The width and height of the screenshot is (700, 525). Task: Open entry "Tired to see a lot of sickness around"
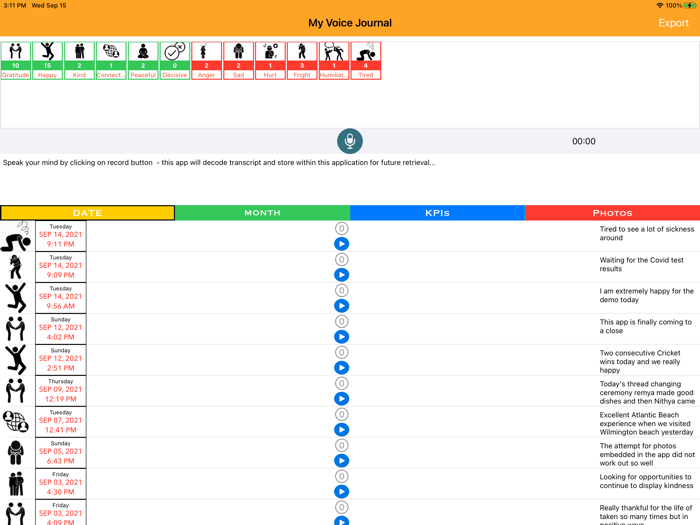pos(646,233)
